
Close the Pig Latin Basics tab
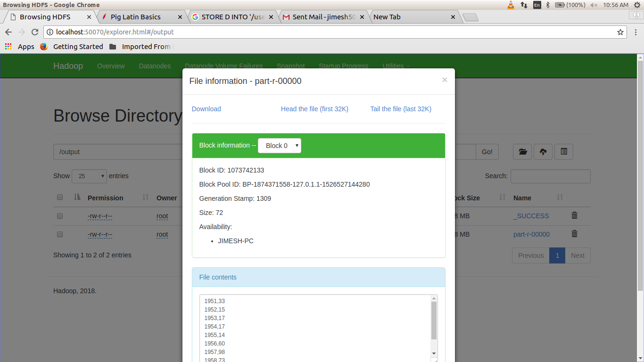tap(180, 17)
